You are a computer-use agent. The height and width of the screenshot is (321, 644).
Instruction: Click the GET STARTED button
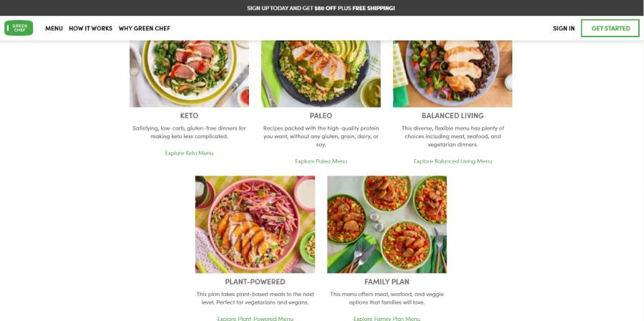tap(610, 28)
